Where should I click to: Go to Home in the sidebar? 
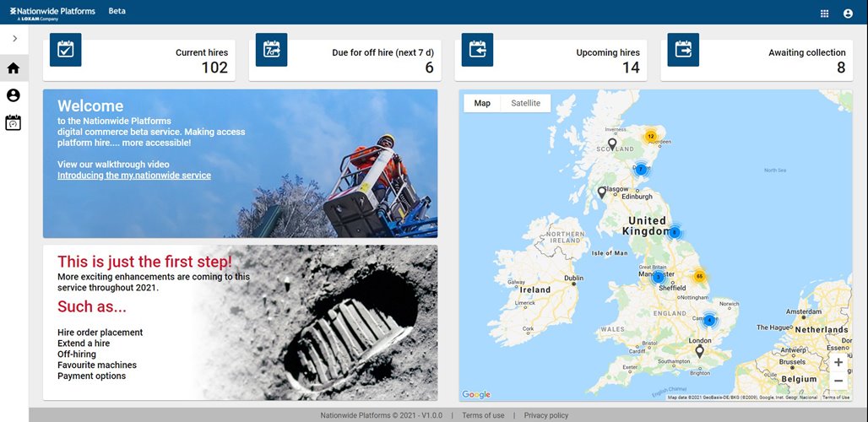click(x=14, y=68)
